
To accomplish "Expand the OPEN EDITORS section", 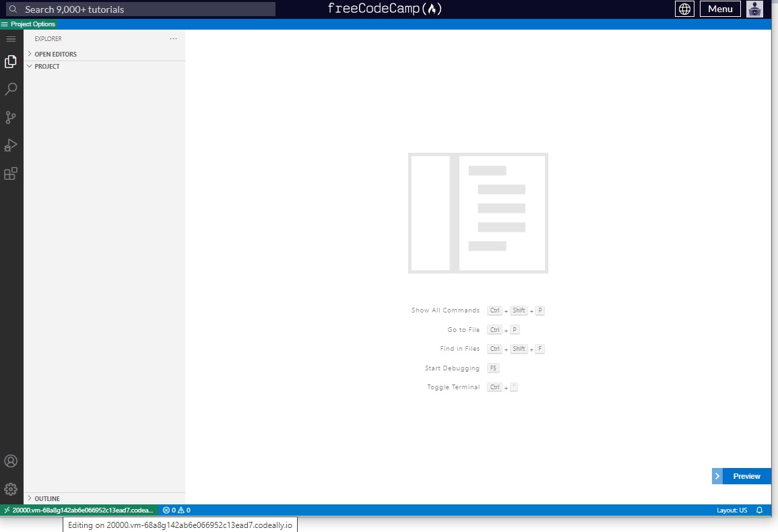I will [x=54, y=54].
